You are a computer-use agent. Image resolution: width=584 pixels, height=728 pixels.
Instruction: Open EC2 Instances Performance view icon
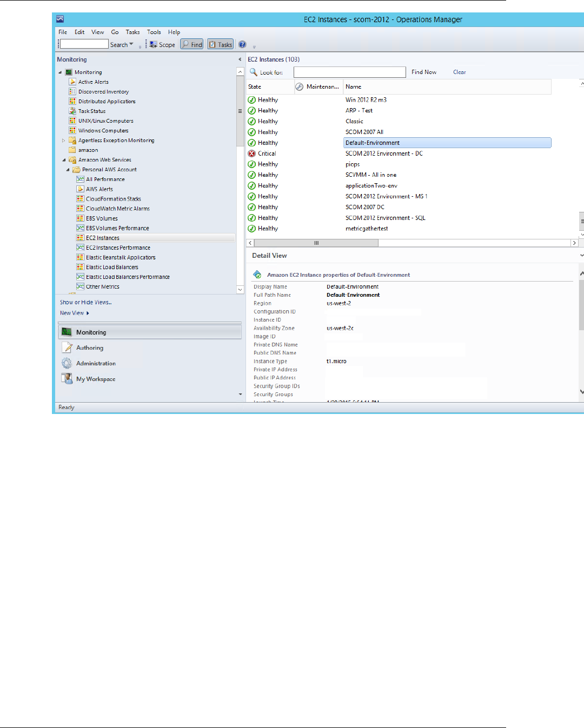pos(80,248)
